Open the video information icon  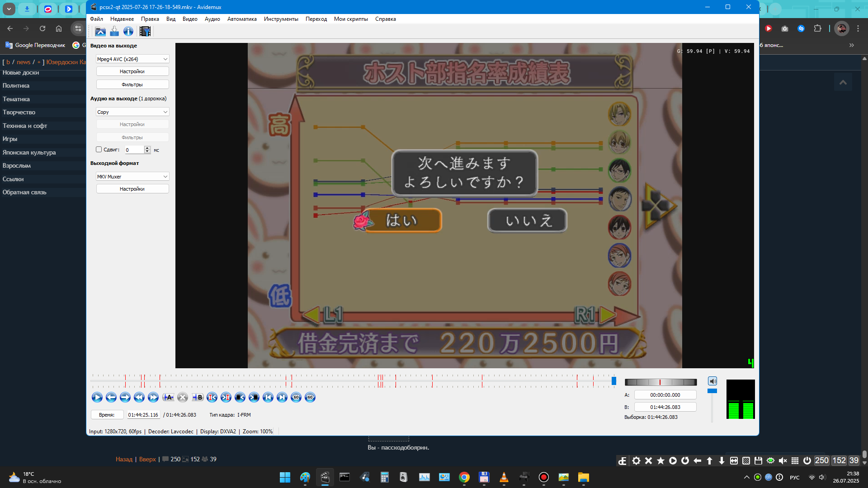[128, 31]
